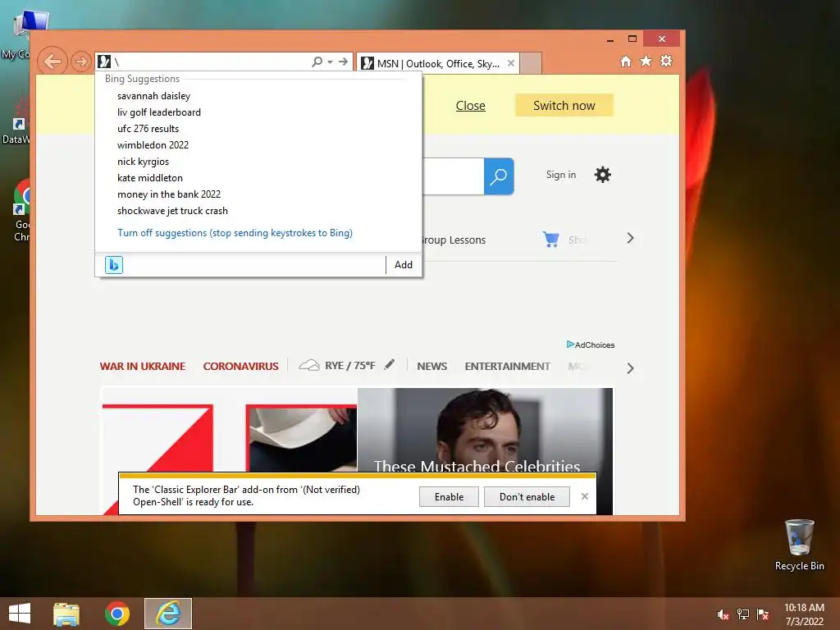Click the MSN blue search button
The image size is (840, 630).
(499, 176)
